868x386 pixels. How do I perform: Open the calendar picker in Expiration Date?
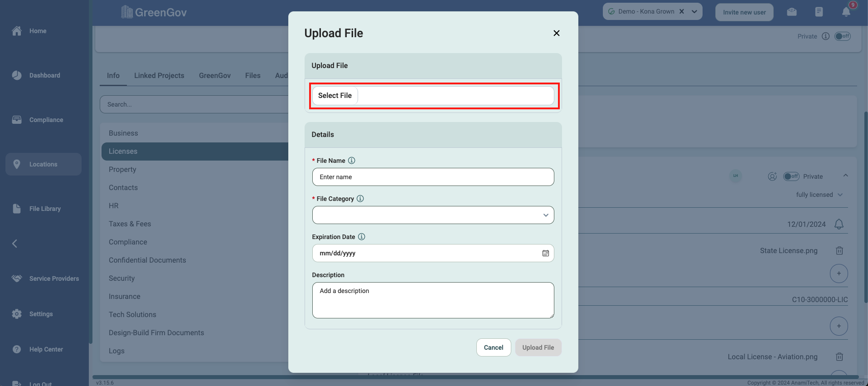pyautogui.click(x=546, y=253)
